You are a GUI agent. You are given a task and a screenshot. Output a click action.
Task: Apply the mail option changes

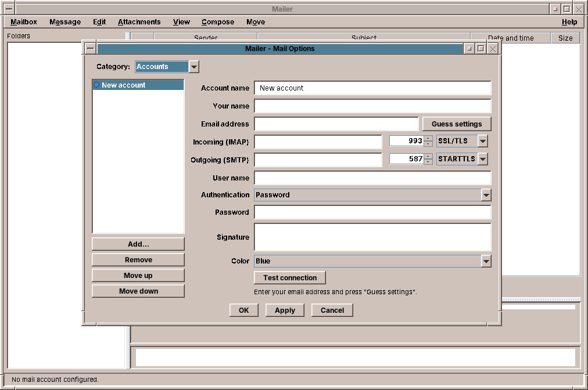285,310
